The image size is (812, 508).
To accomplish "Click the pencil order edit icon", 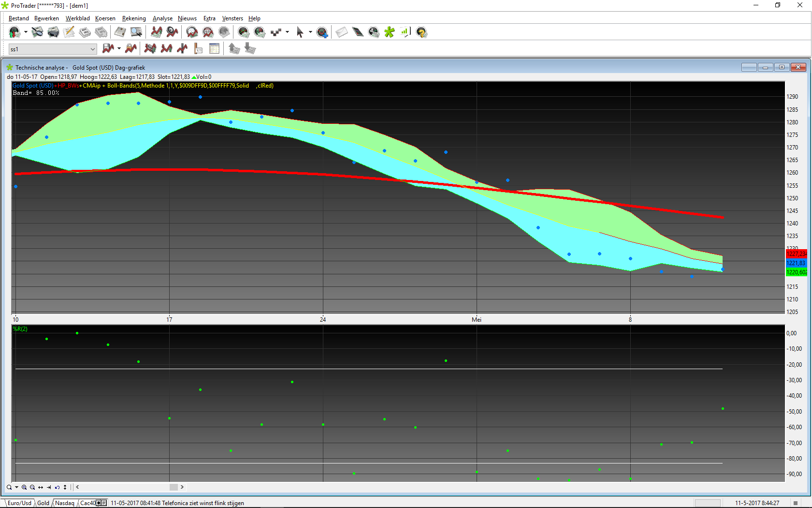I will click(69, 32).
